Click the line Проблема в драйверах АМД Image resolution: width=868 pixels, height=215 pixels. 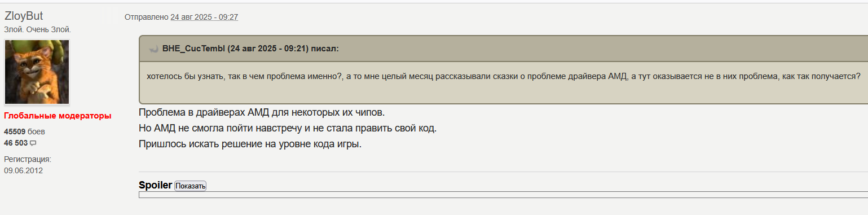click(x=262, y=112)
